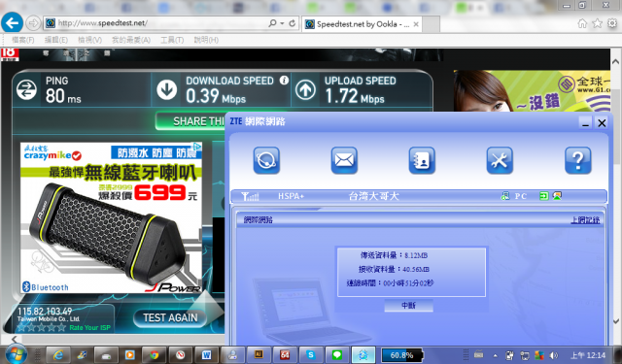Open the 上網記錄 link
622x364 pixels.
point(585,219)
